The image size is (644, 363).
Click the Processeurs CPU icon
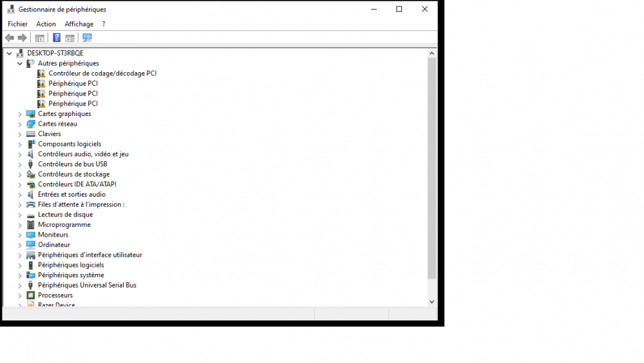tap(30, 295)
